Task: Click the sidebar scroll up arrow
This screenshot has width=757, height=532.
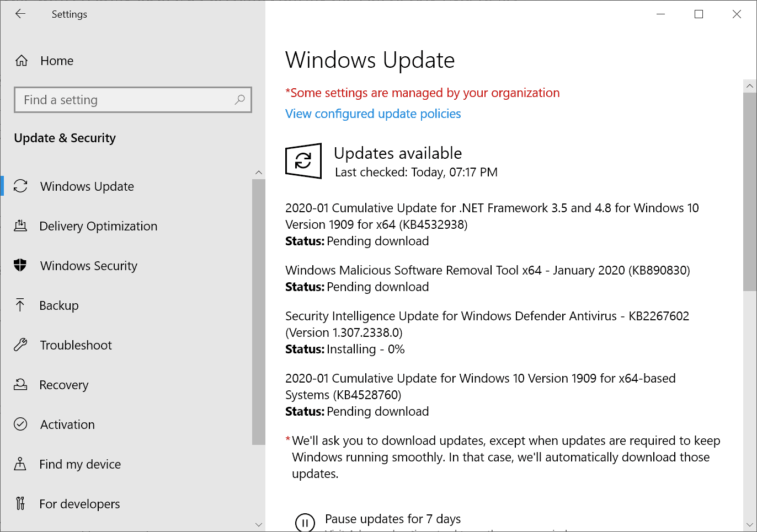Action: (259, 173)
